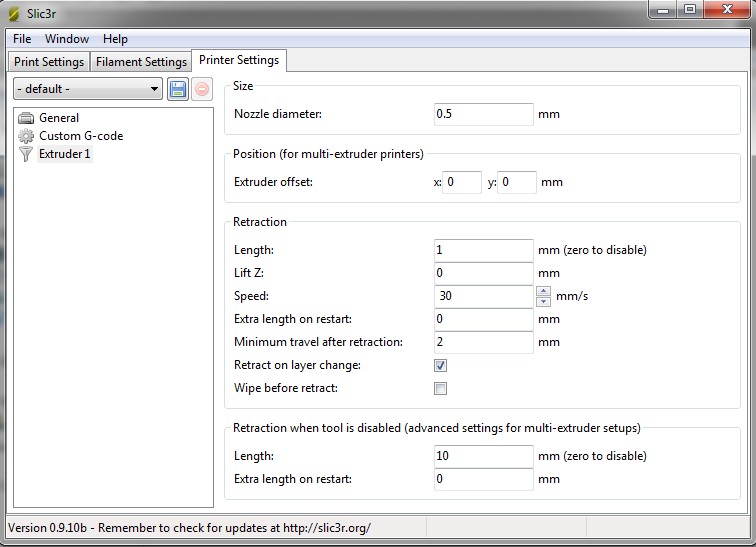Screen dimensions: 756x547
Task: Open the default preset dropdown
Action: coord(88,89)
